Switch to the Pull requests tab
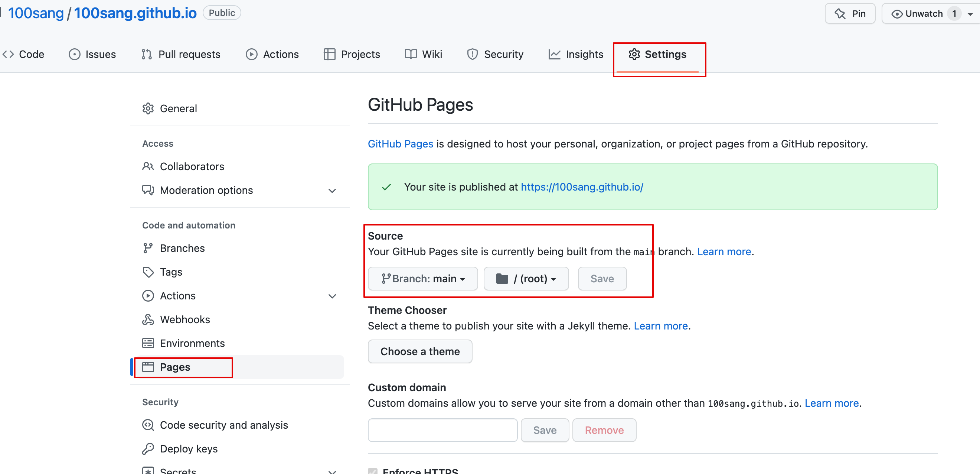Image resolution: width=980 pixels, height=474 pixels. (181, 55)
